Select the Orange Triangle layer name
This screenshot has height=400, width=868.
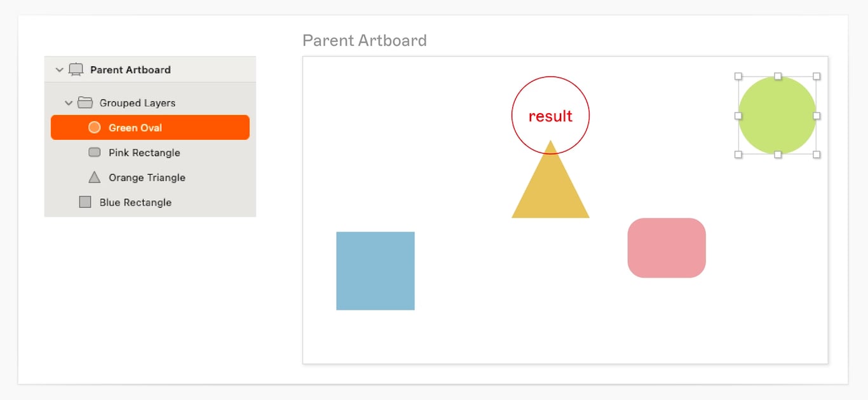[147, 177]
